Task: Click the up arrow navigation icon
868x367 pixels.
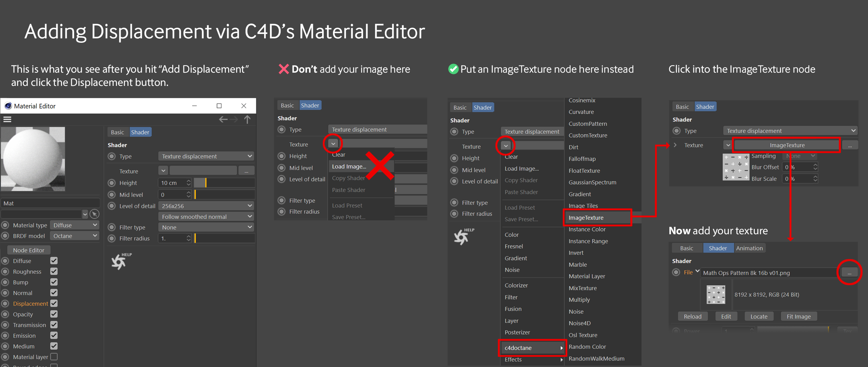Action: (x=248, y=120)
